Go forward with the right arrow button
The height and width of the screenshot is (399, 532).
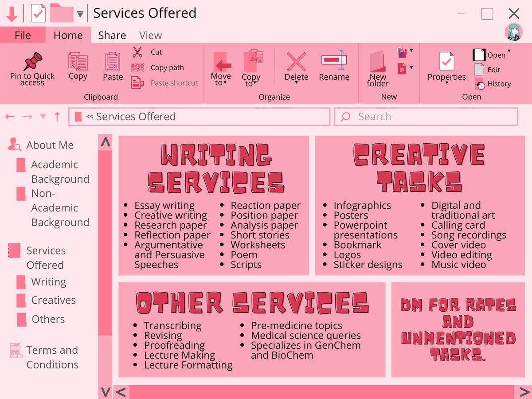27,117
